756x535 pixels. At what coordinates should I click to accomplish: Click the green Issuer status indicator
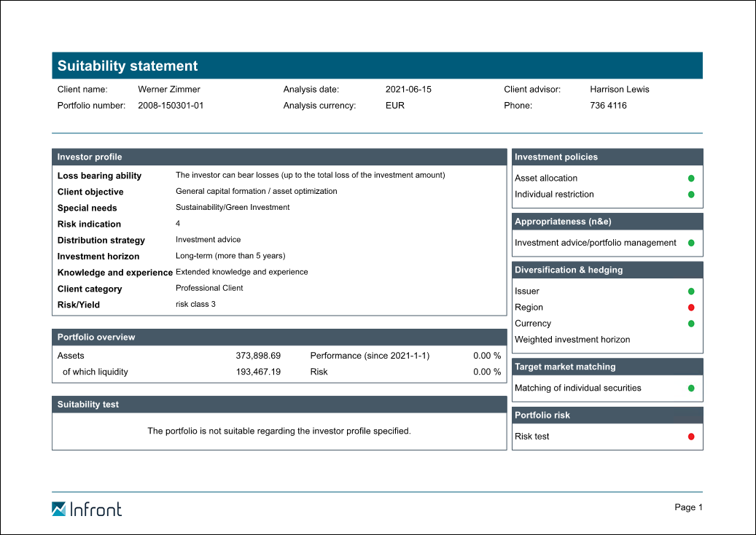[691, 292]
